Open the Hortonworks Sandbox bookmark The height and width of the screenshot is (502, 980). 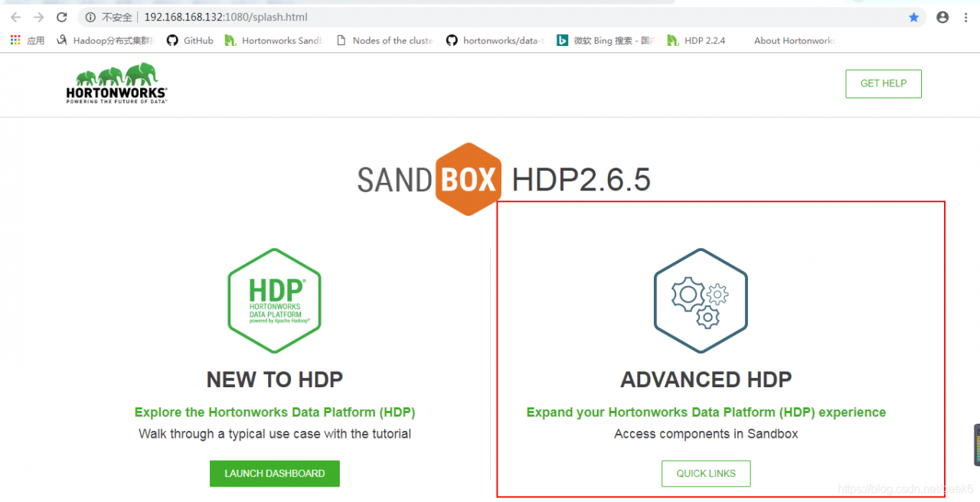pyautogui.click(x=273, y=41)
